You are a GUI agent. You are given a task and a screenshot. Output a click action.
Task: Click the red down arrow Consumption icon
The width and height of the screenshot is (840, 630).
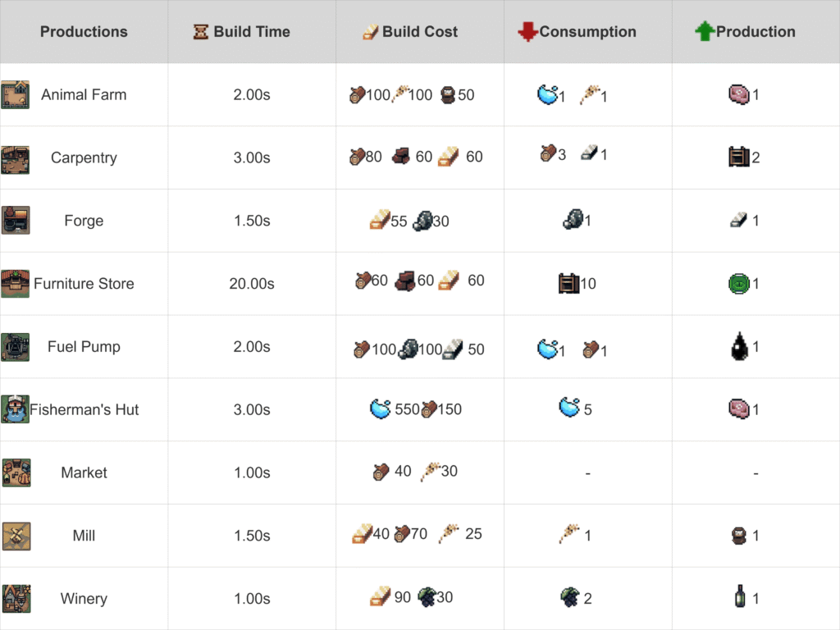[527, 32]
